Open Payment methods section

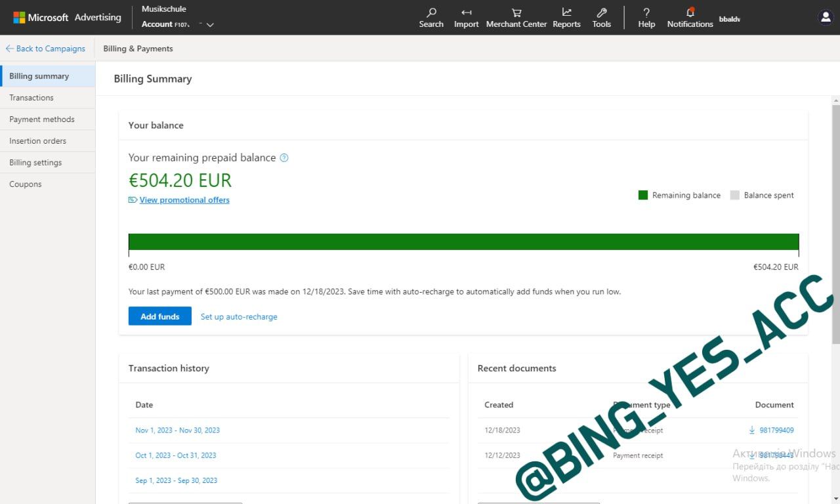[x=42, y=119]
